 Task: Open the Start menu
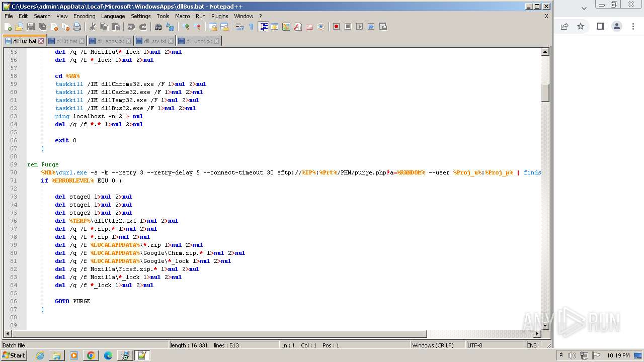point(14,355)
